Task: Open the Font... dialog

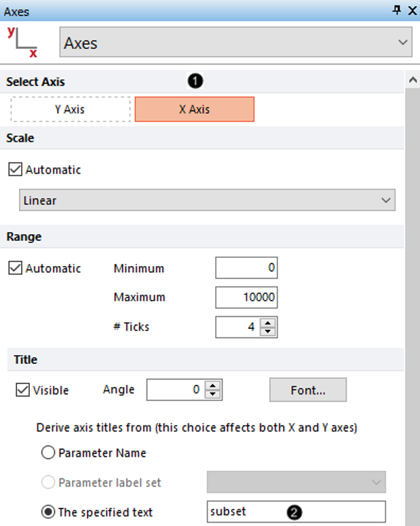Action: click(x=308, y=390)
